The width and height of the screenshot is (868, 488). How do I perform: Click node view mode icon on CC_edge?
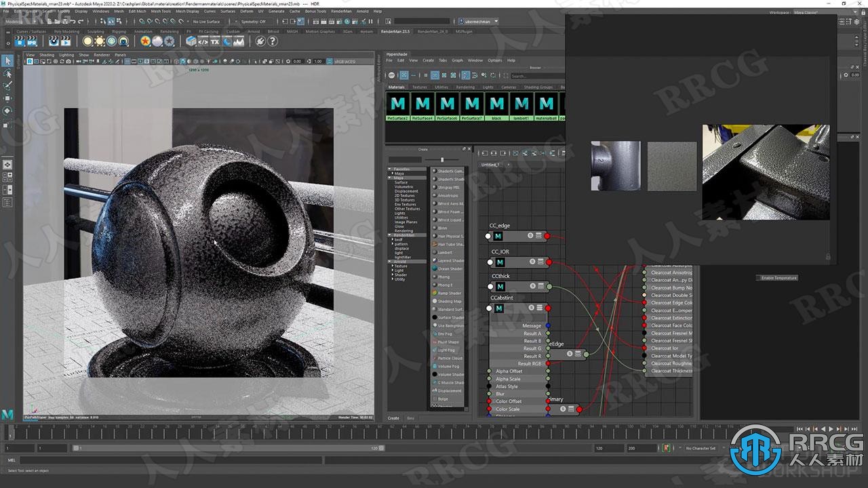point(538,236)
